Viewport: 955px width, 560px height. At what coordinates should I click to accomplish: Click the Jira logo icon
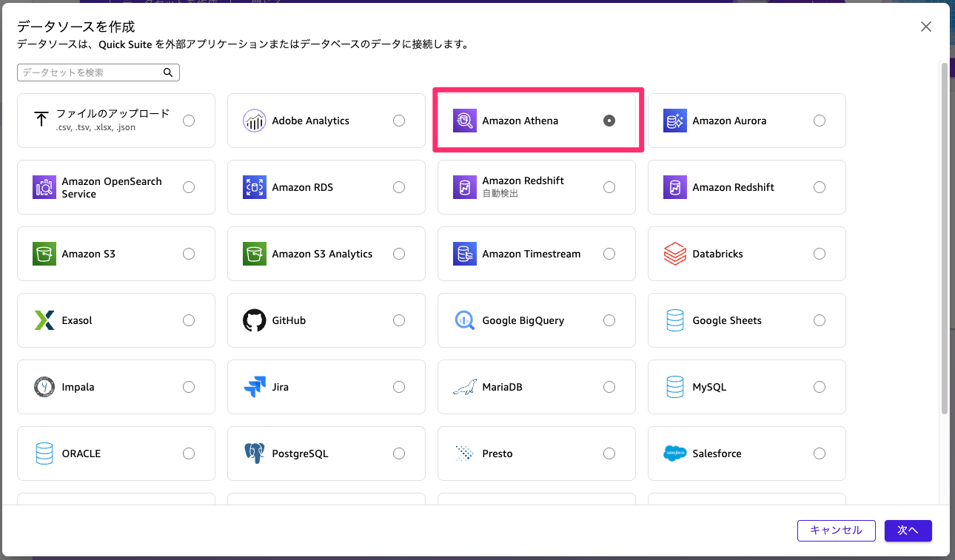coord(254,387)
